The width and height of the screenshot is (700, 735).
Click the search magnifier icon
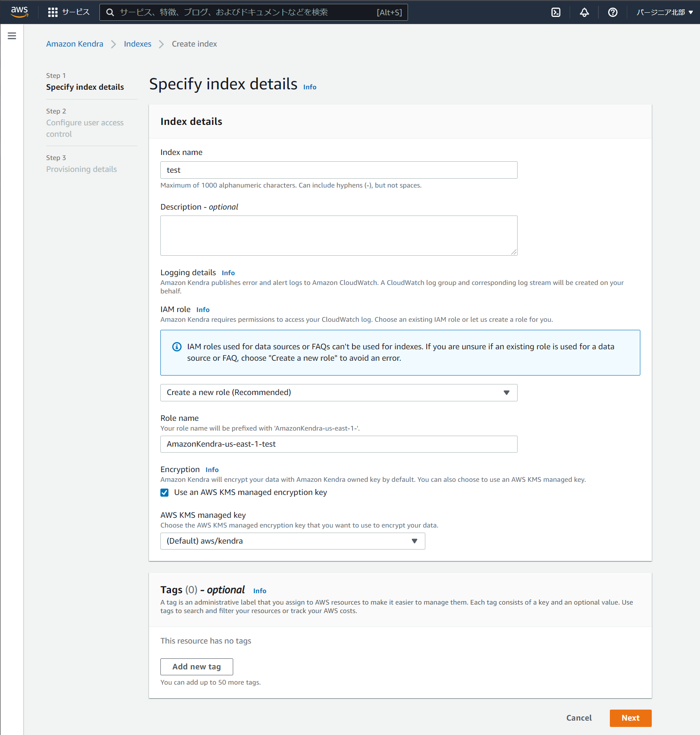click(110, 12)
